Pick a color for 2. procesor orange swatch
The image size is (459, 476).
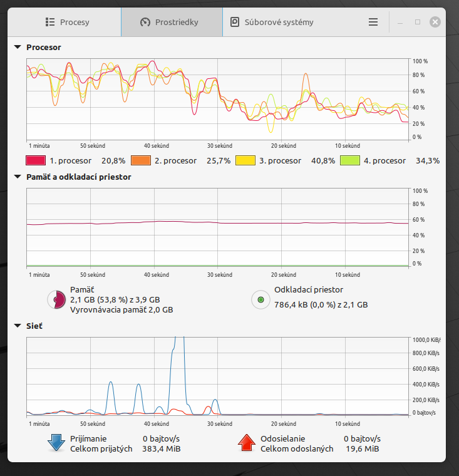coord(141,160)
